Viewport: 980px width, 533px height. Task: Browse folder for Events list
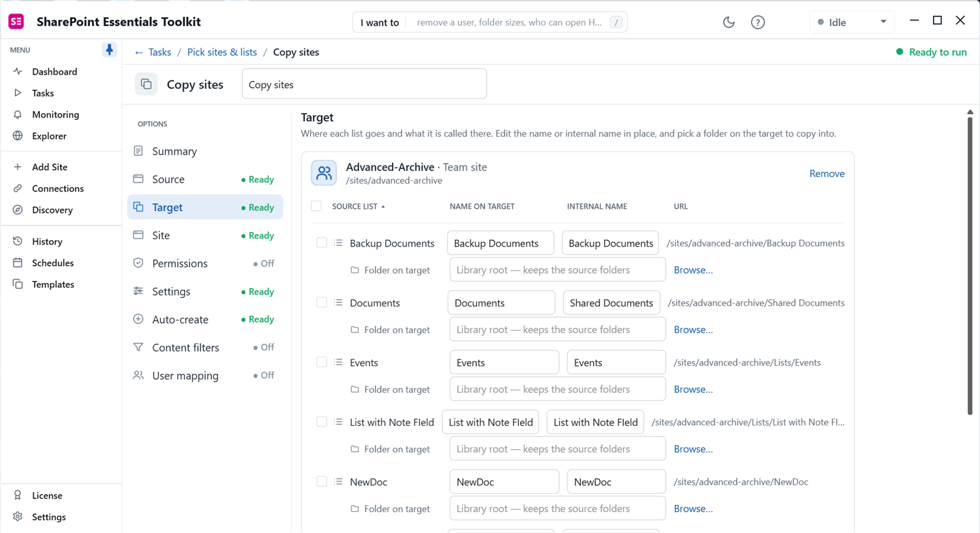click(693, 389)
